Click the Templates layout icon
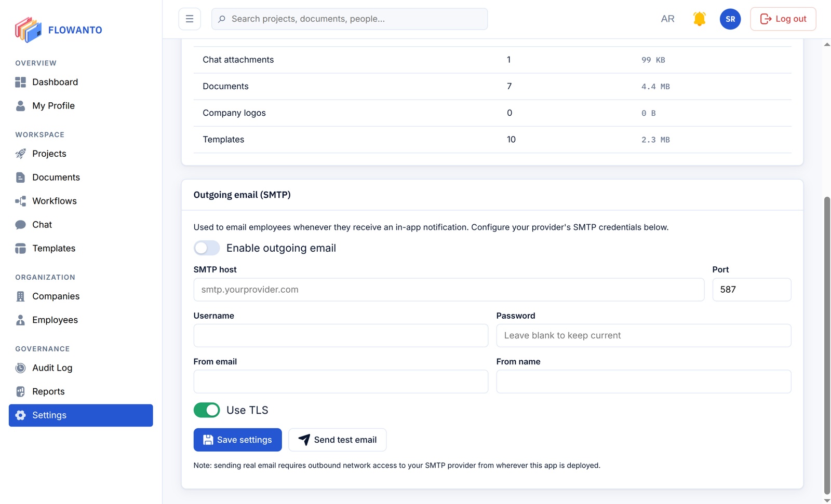Viewport: 831px width, 504px height. coord(20,249)
